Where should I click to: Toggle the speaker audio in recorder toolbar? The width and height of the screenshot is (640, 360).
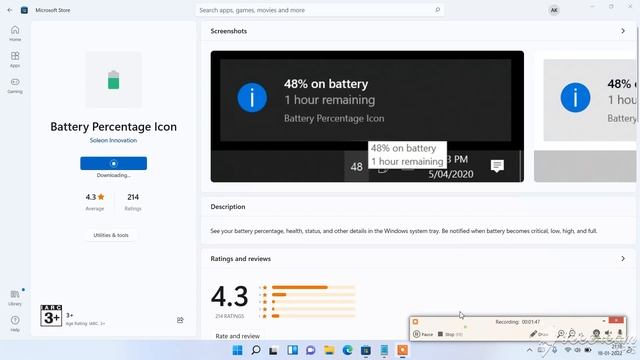(608, 333)
